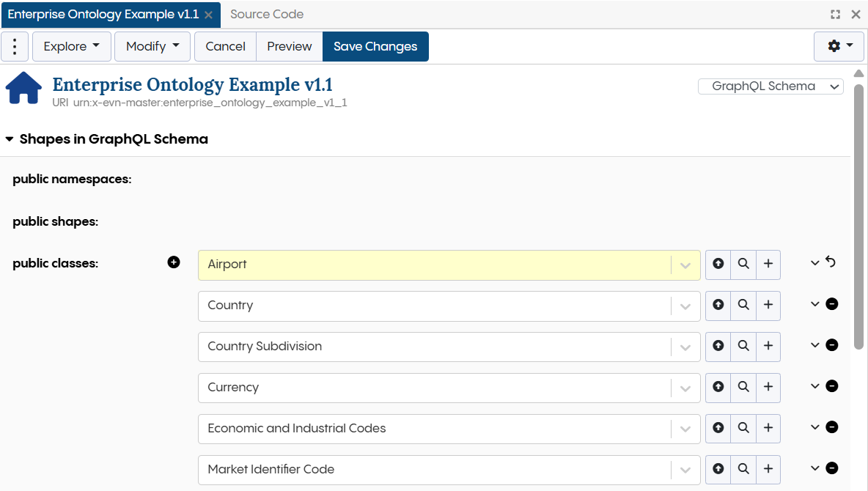Click the Save Changes button

pyautogui.click(x=375, y=46)
